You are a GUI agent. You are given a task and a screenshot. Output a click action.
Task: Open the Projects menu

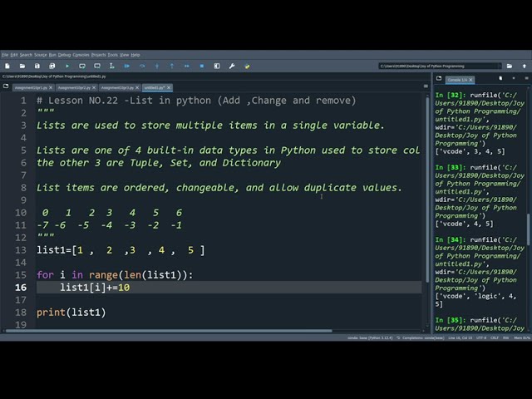[98, 55]
